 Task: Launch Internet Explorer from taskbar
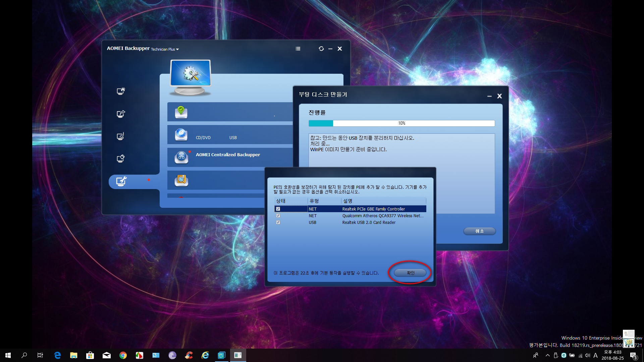point(205,355)
